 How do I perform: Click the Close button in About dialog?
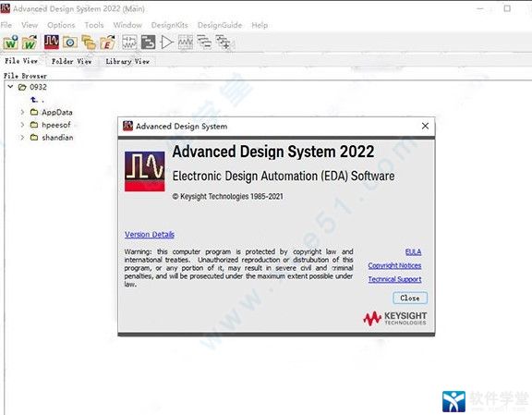[410, 298]
